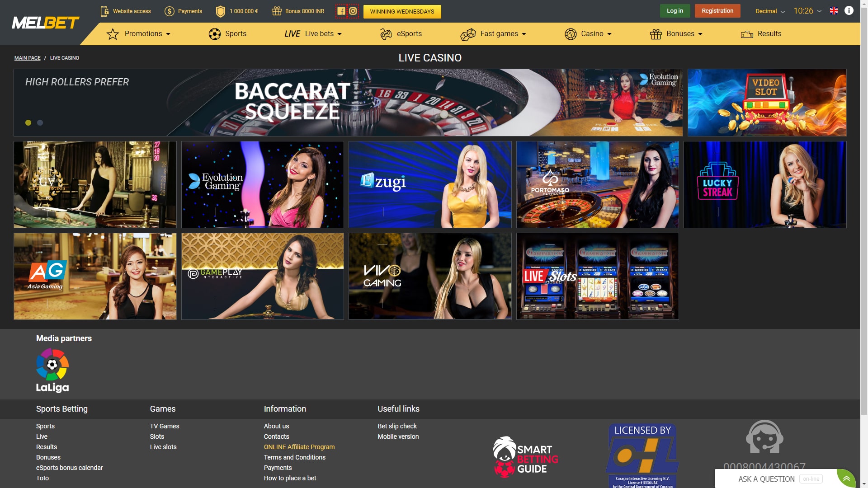Click the MELBET logo
The width and height of the screenshot is (868, 488).
pos(45,23)
